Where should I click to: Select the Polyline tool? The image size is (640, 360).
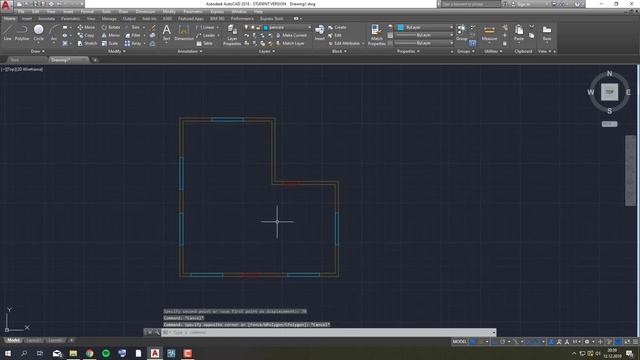[22, 32]
